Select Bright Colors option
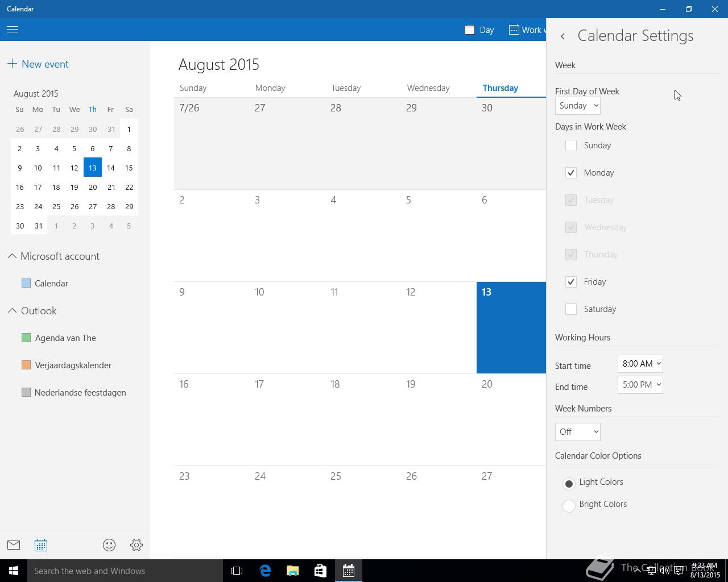The height and width of the screenshot is (582, 728). pyautogui.click(x=569, y=506)
